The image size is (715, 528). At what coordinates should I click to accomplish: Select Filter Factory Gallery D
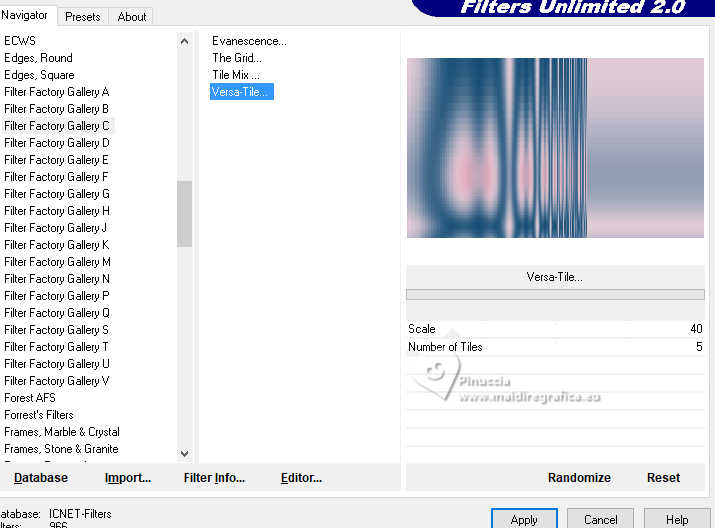pos(57,143)
